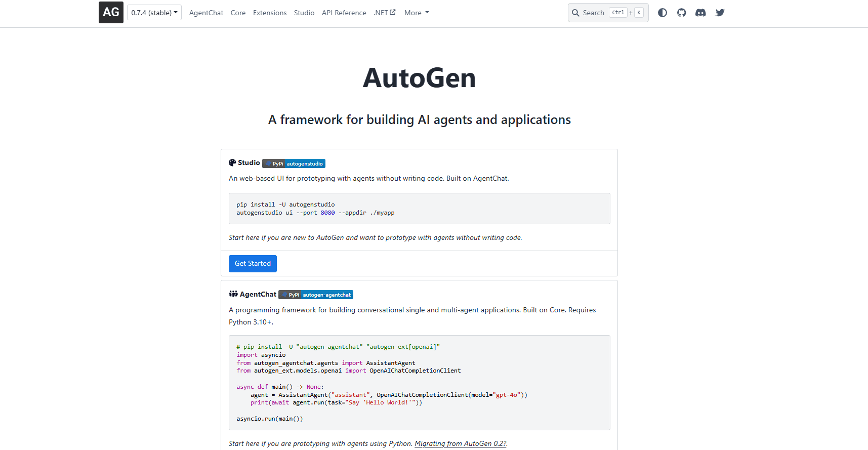Image resolution: width=868 pixels, height=450 pixels.
Task: Click the AgentChat Python code block
Action: click(x=419, y=383)
